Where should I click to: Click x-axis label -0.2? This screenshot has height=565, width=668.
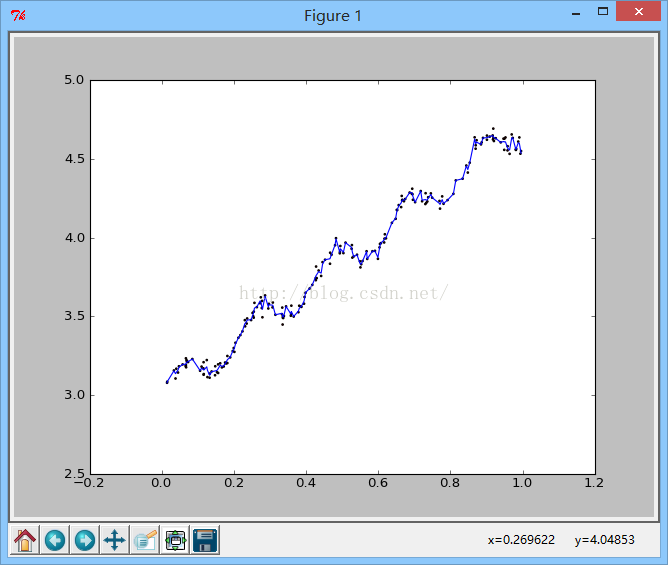tap(89, 483)
